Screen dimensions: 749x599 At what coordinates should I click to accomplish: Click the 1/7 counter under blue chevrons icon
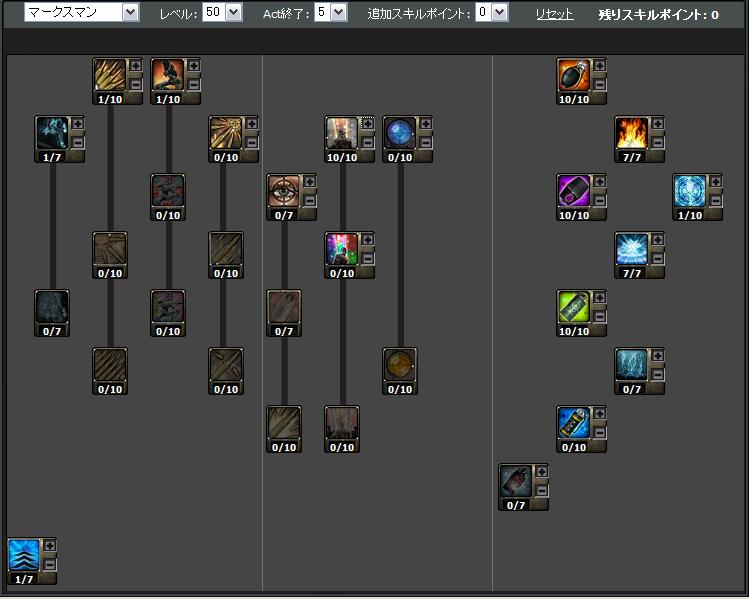coord(24,579)
